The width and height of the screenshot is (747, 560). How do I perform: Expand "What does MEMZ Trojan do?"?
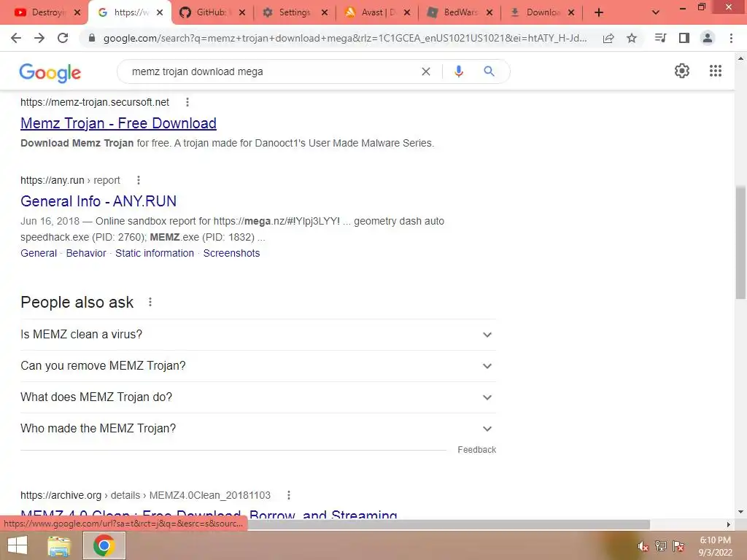point(258,397)
